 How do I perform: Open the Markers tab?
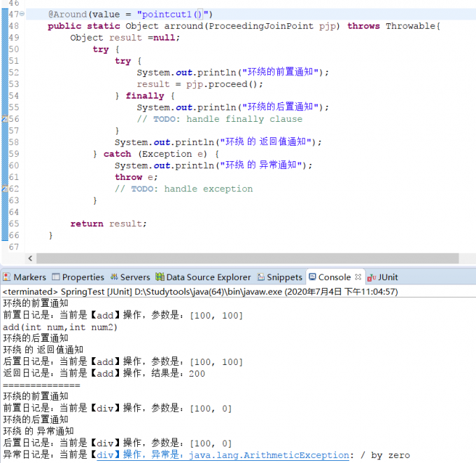[x=29, y=277]
